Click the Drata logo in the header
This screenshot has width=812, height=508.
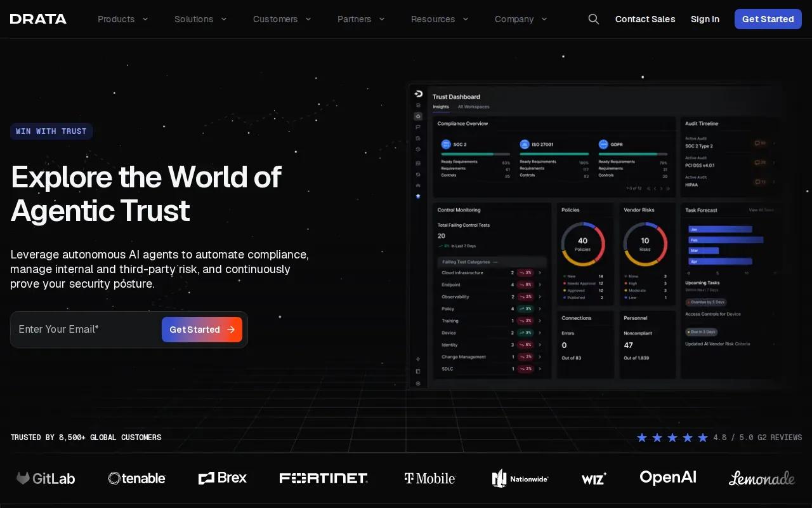click(x=38, y=19)
